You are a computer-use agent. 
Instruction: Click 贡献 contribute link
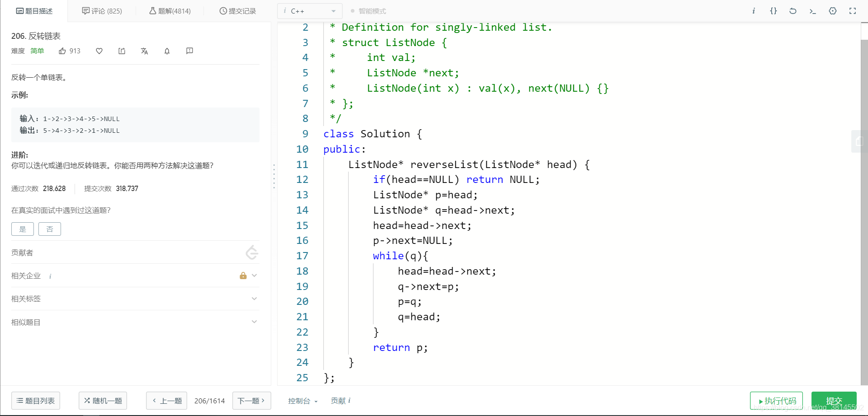[338, 401]
